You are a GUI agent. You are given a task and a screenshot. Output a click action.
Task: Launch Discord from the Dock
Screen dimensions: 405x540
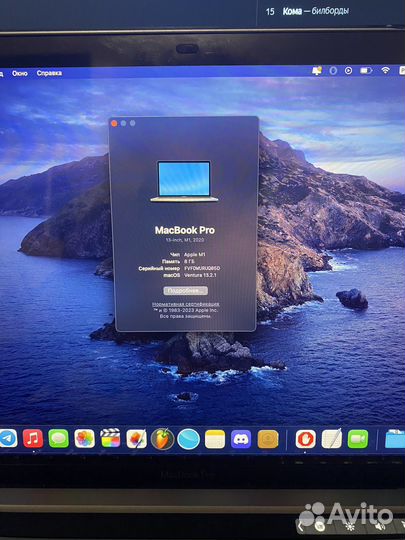click(x=241, y=439)
